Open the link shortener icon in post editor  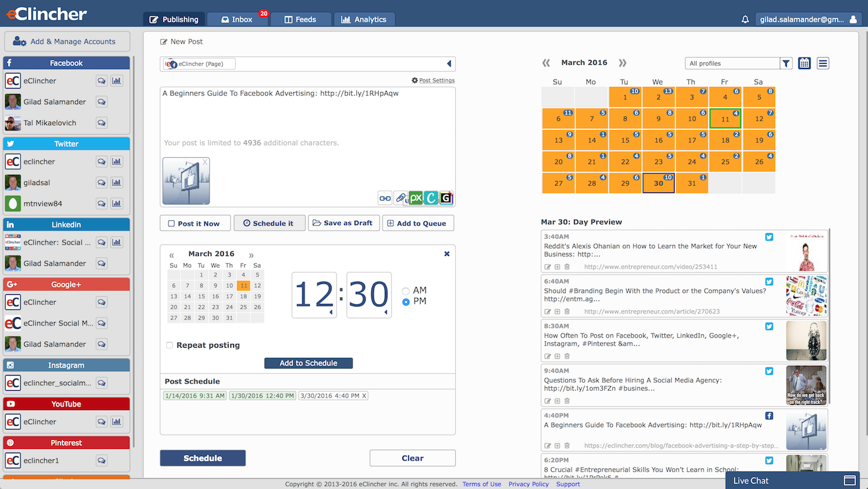tap(385, 198)
